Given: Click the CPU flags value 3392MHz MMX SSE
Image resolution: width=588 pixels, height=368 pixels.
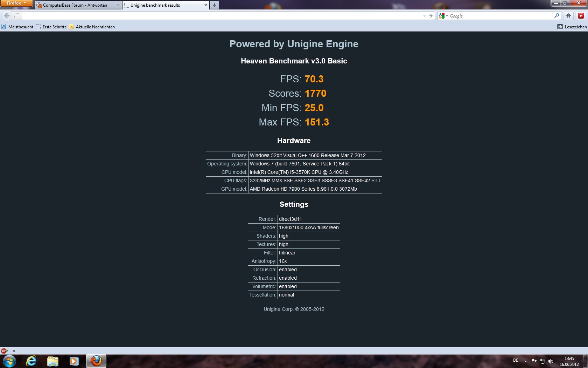Looking at the screenshot, I should coord(315,180).
